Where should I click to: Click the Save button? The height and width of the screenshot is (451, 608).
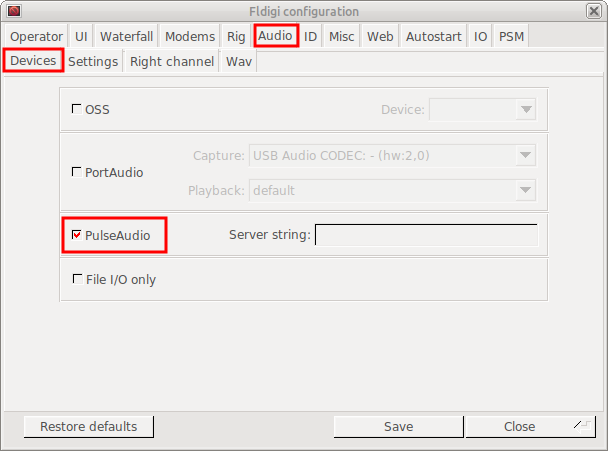coord(399,427)
